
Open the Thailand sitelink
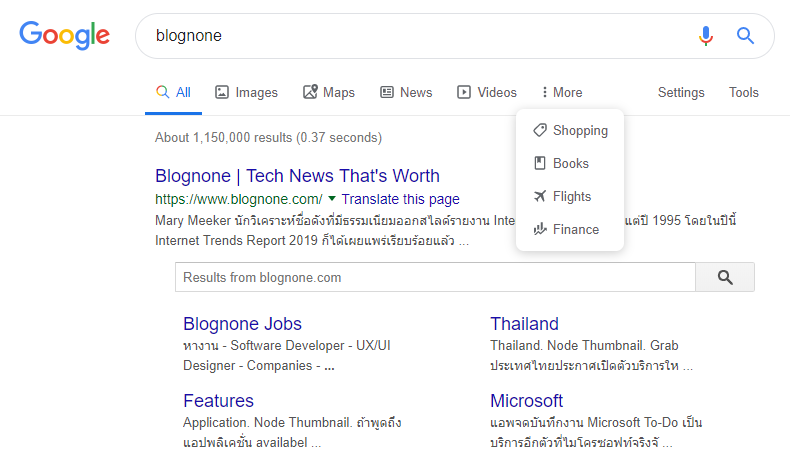[x=524, y=324]
